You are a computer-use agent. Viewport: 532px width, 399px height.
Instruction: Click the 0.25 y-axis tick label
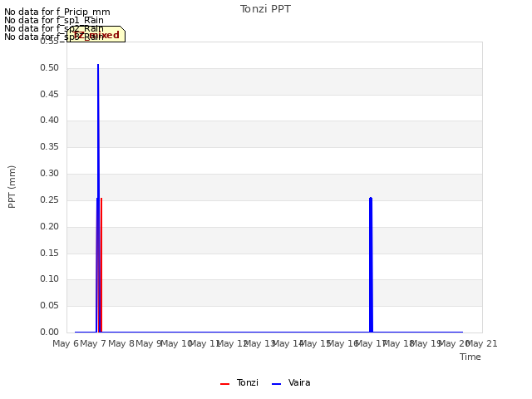50,200
